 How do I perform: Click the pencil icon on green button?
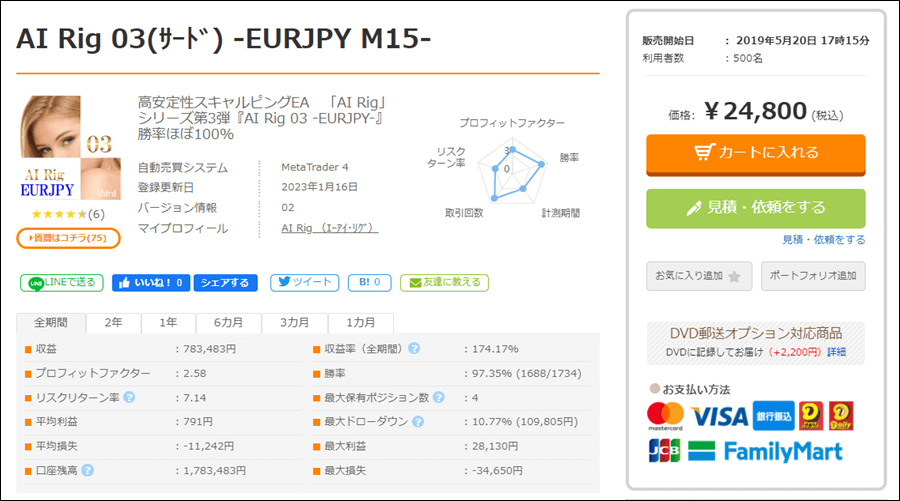694,208
